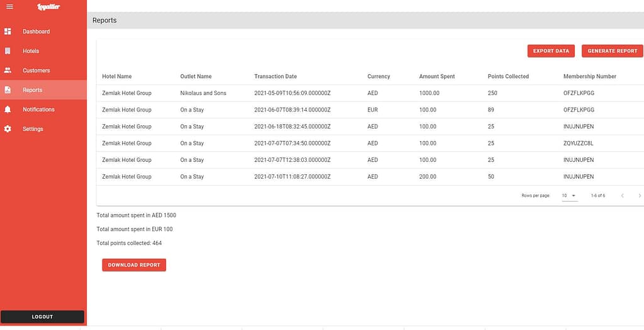Click the Download Report button

tap(134, 265)
